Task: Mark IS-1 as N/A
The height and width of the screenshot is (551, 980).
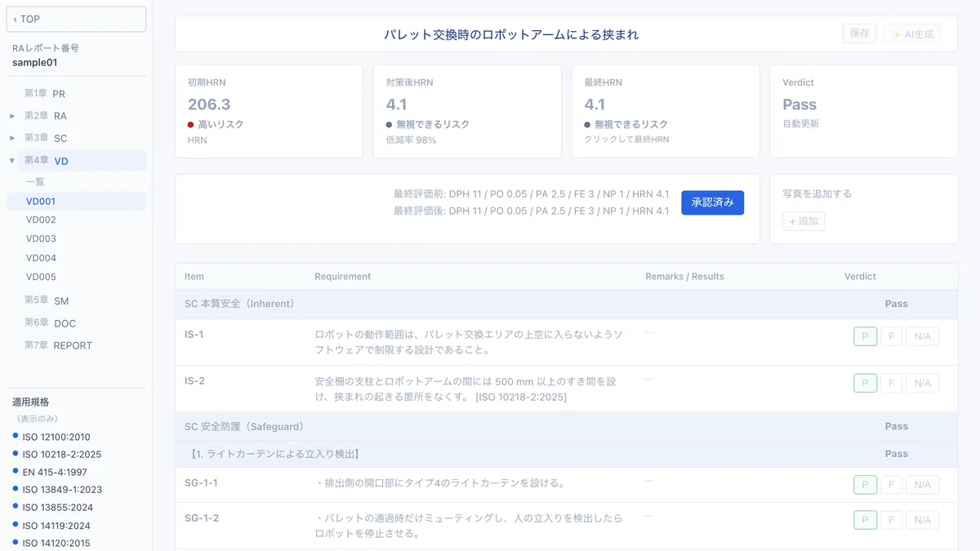Action: 922,336
